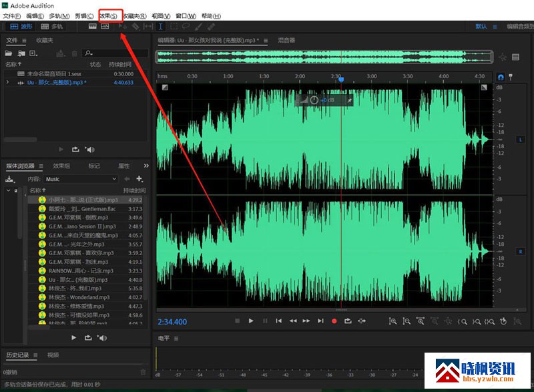Select 林俊杰 - Wonderland.mp3 in list
The width and height of the screenshot is (534, 392).
point(85,297)
